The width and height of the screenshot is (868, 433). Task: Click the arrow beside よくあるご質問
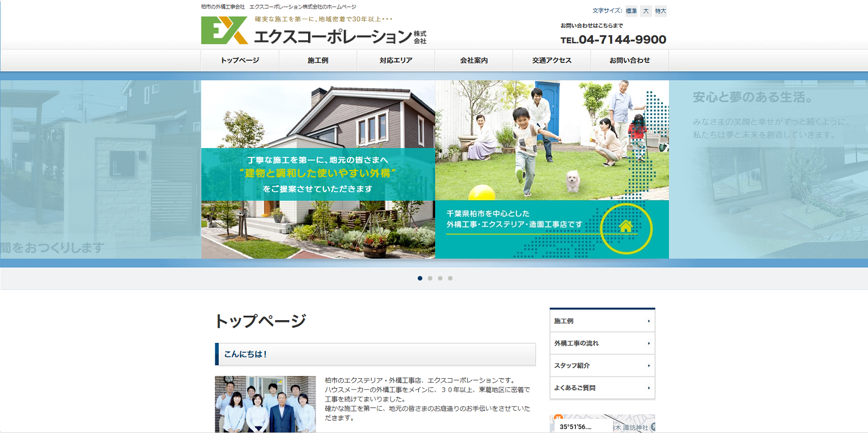click(x=649, y=388)
